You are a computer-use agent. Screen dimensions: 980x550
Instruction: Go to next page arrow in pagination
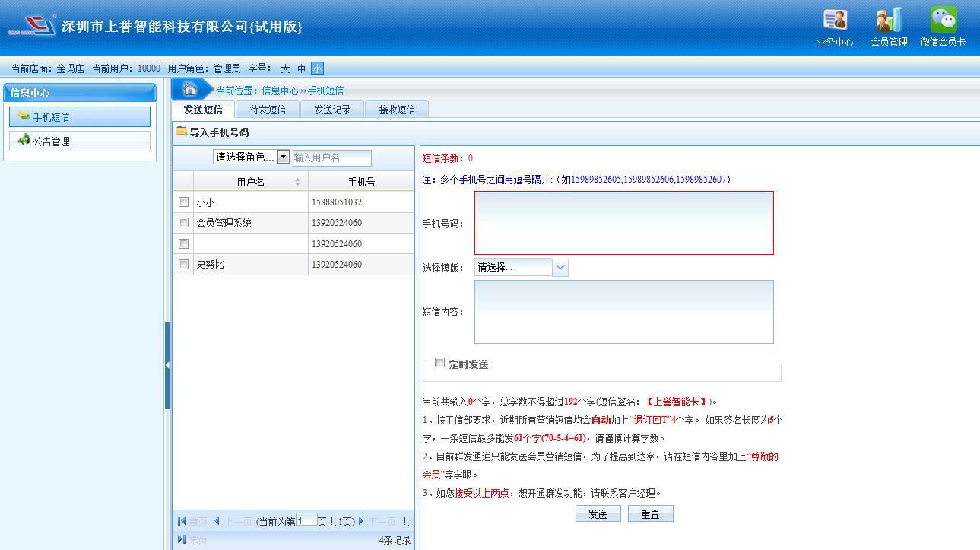[x=362, y=521]
